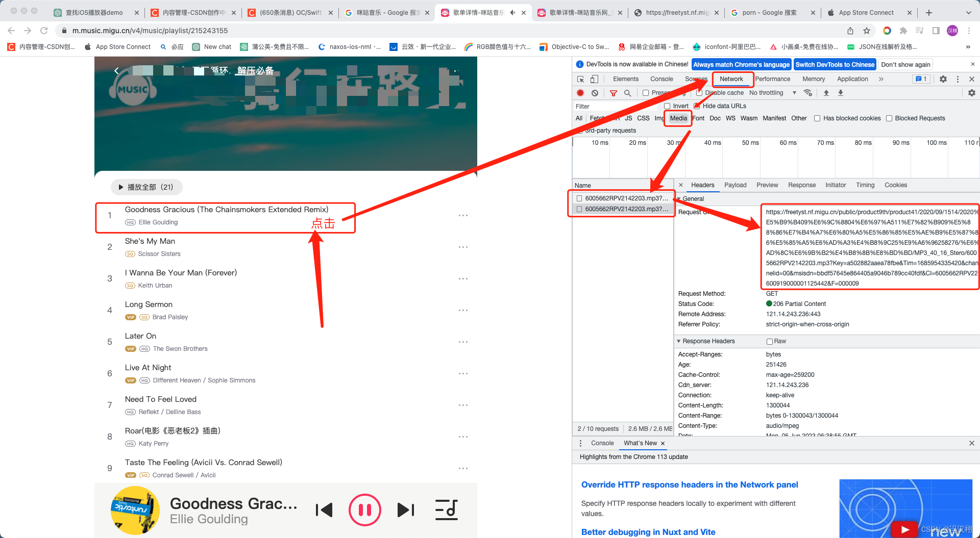Click the DevTools inspect element picker icon

coord(580,79)
